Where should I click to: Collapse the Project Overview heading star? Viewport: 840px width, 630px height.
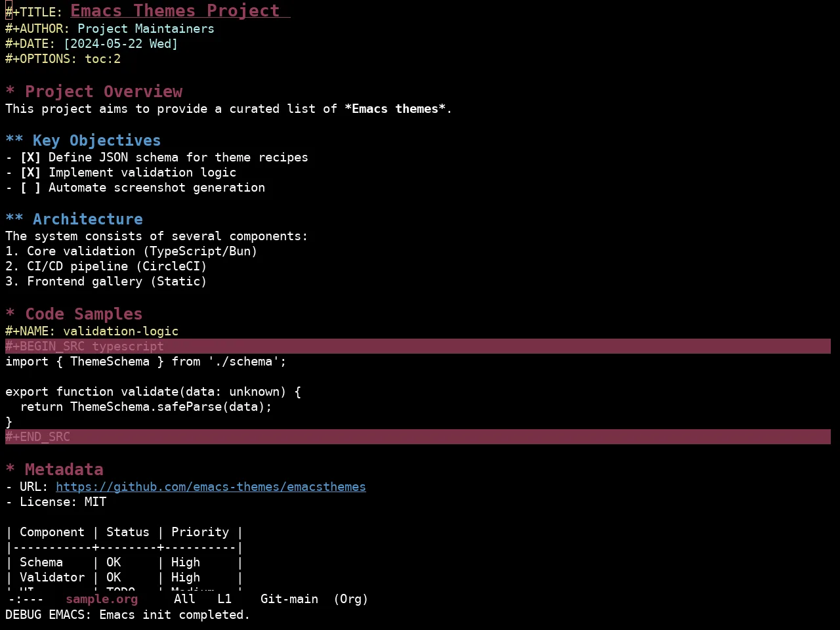point(10,92)
